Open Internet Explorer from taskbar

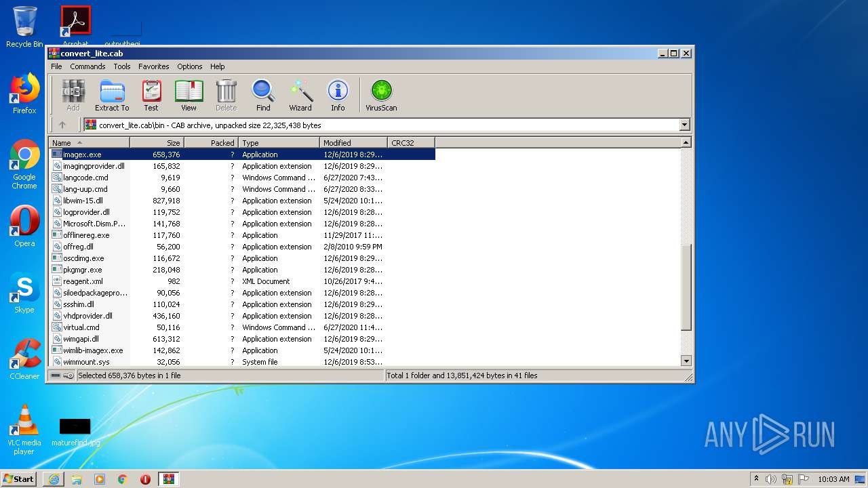tap(54, 479)
